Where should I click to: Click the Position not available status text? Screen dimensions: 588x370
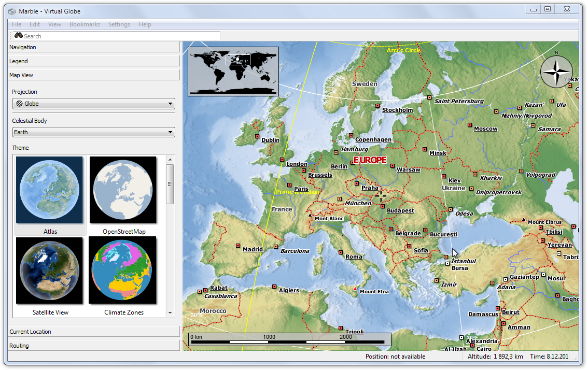[395, 357]
